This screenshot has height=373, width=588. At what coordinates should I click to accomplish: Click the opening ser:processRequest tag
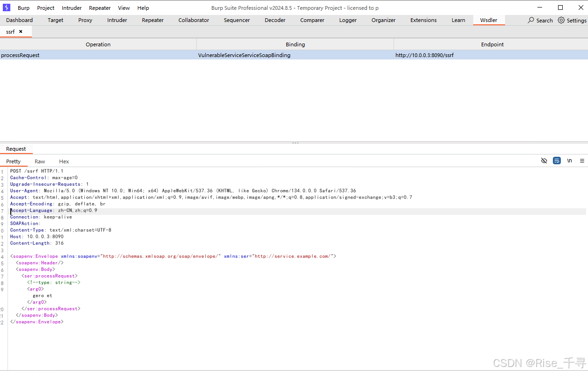[50, 276]
